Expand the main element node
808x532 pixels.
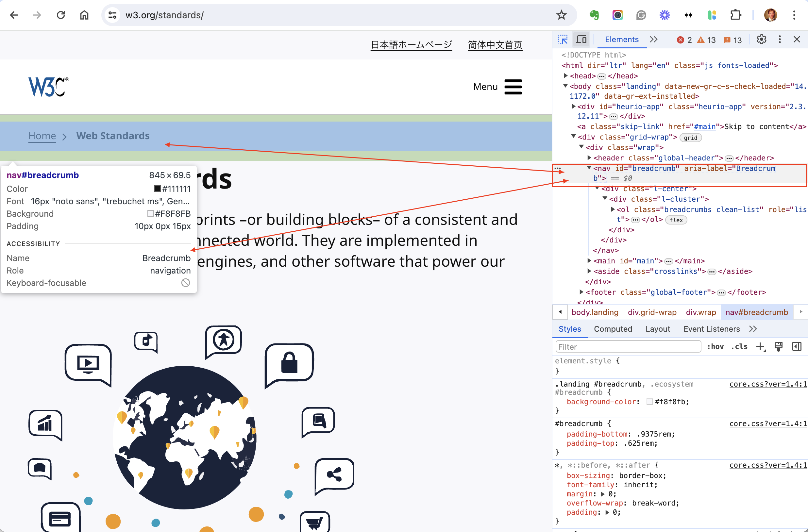coord(589,260)
